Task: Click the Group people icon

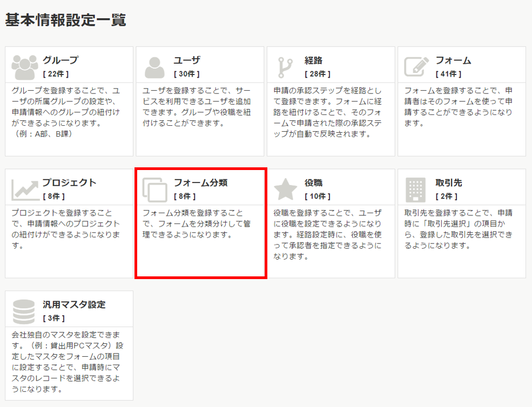Action: (24, 67)
